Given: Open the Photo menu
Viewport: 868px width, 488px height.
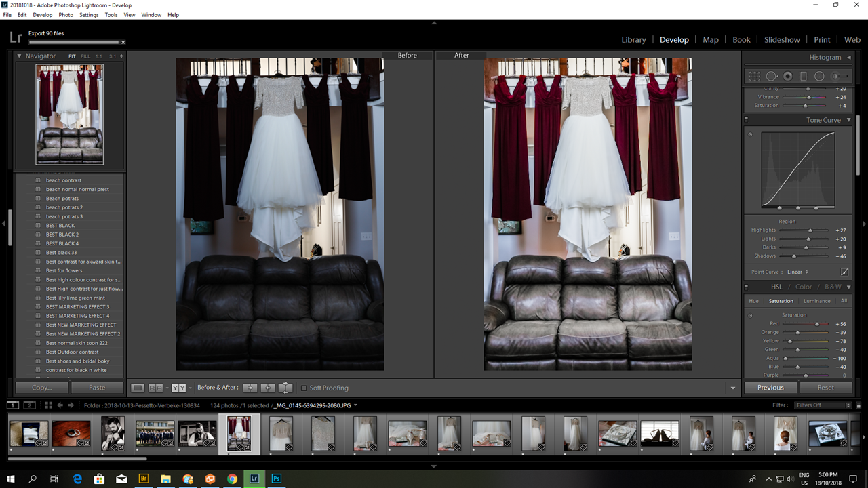Looking at the screenshot, I should click(x=66, y=14).
